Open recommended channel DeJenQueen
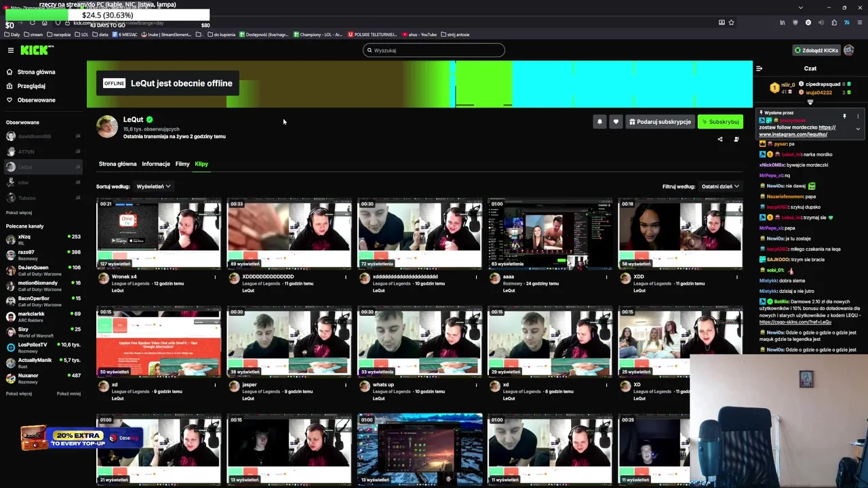Image resolution: width=868 pixels, height=488 pixels. click(x=42, y=270)
